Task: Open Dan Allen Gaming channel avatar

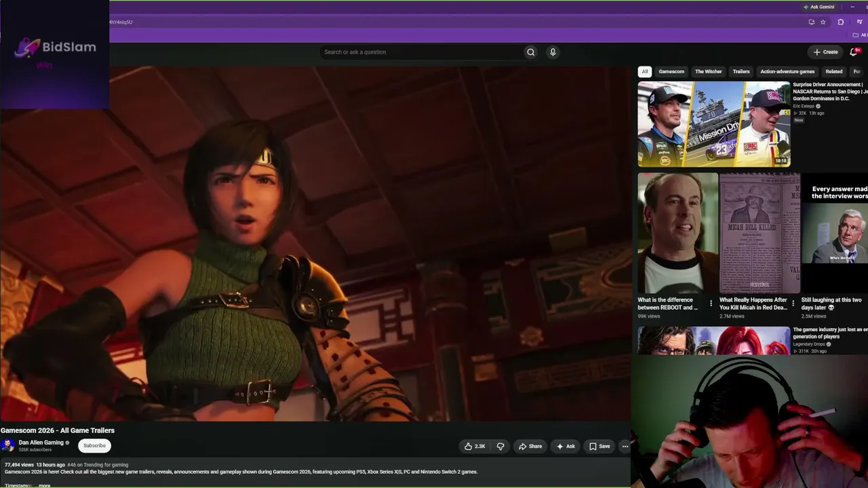Action: click(x=8, y=445)
